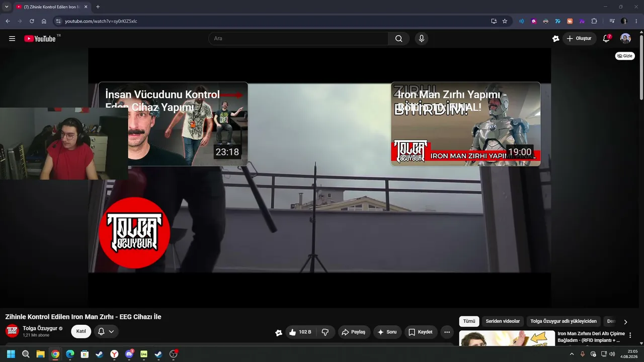This screenshot has height=362, width=644.
Task: Click the Oluştur create button
Action: [x=579, y=39]
